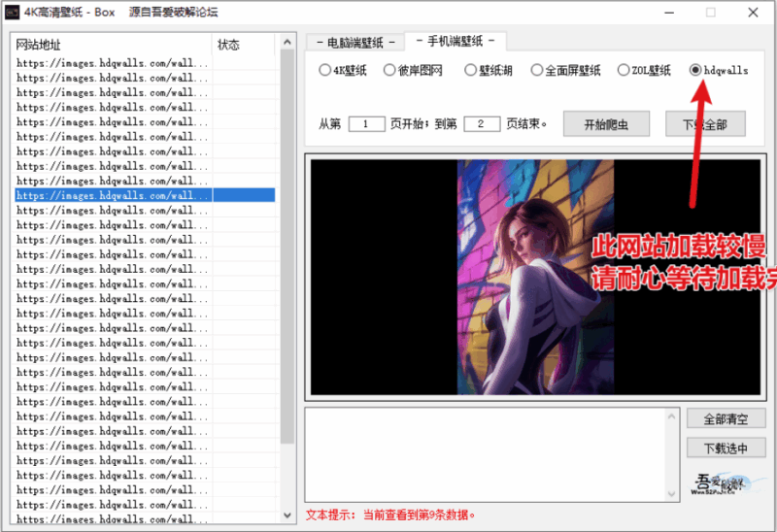
Task: Minimize the 4K高清壁纸 window
Action: tap(669, 13)
